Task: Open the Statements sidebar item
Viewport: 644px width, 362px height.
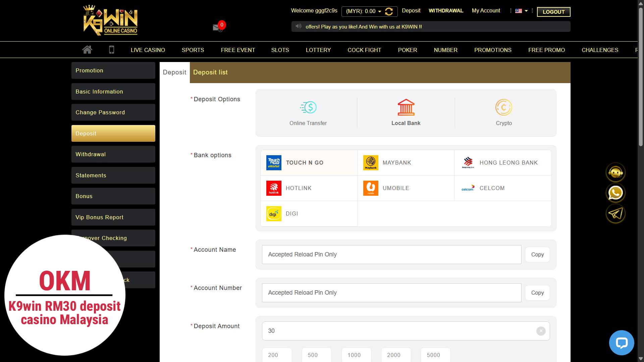Action: click(113, 175)
